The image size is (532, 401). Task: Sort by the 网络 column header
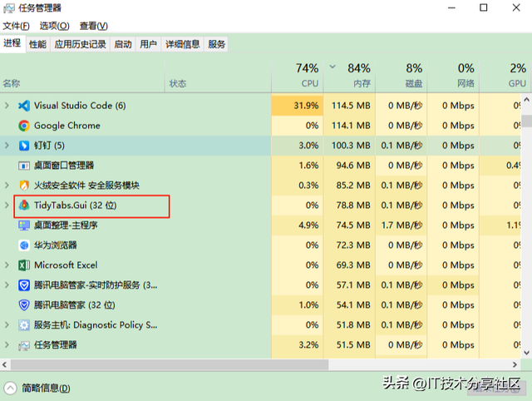(x=453, y=76)
